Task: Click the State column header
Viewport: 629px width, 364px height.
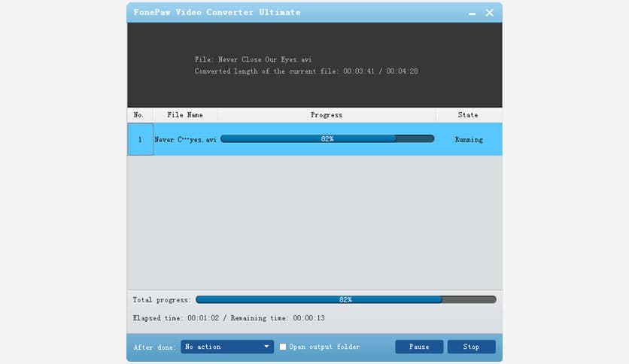Action: (x=468, y=115)
